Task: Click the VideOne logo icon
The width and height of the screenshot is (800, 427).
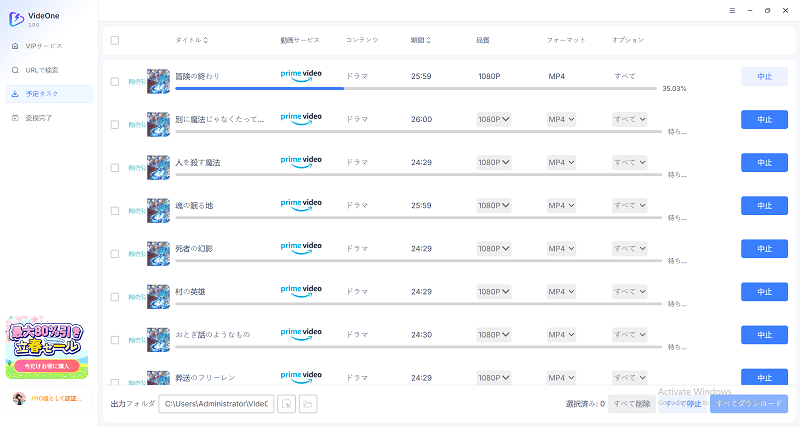Action: (16, 19)
